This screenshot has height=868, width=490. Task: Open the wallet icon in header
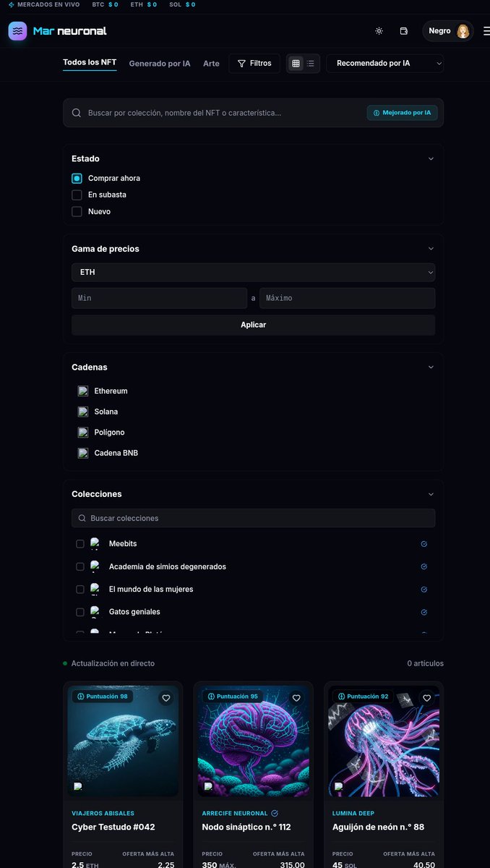point(404,31)
